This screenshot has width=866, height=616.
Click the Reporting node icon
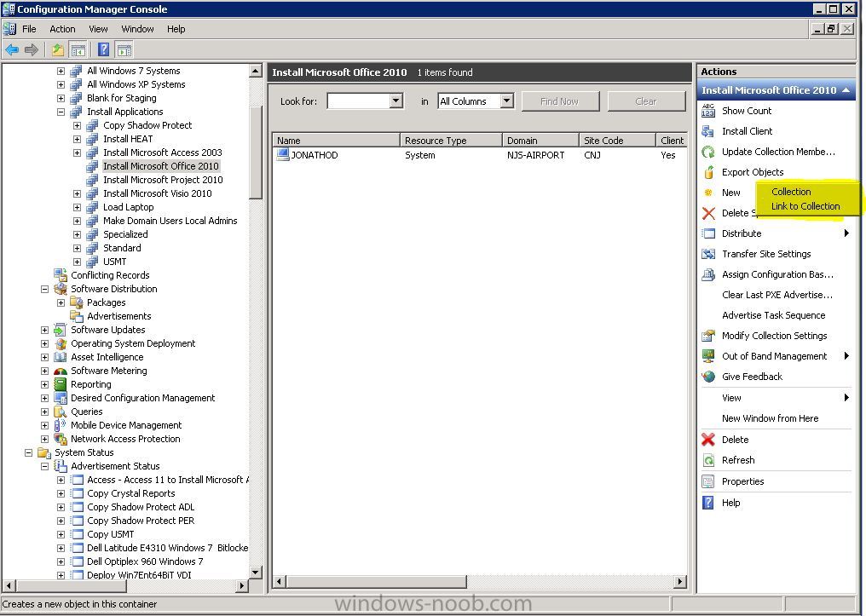(x=61, y=384)
